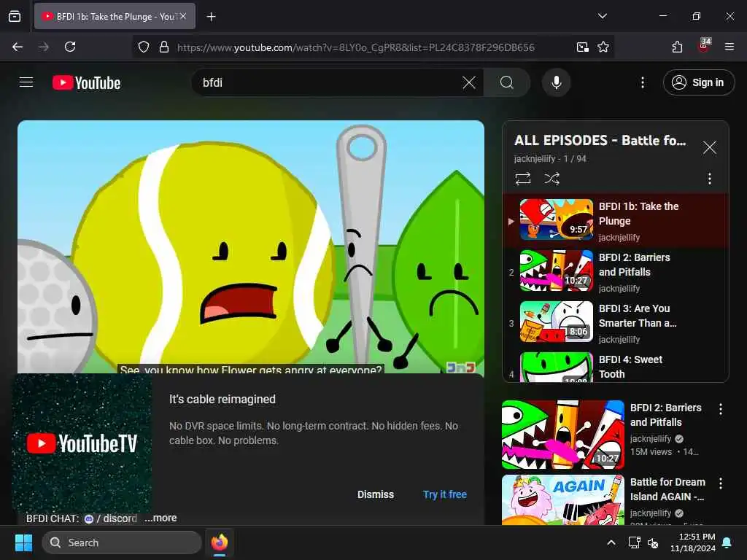
Task: Click Firefox icon in the taskbar
Action: coord(220,542)
